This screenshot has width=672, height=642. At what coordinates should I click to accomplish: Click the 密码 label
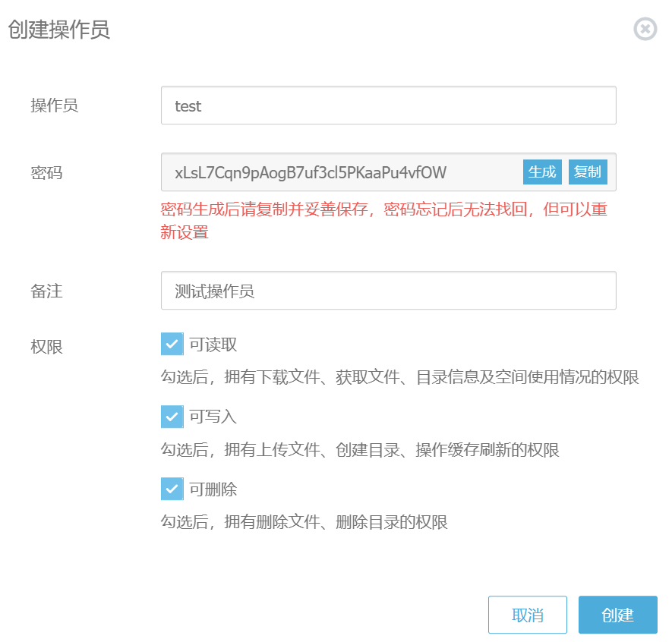pyautogui.click(x=46, y=173)
